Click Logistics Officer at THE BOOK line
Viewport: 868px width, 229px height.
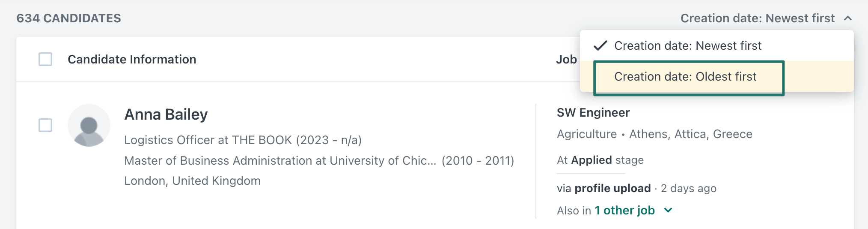pos(243,140)
